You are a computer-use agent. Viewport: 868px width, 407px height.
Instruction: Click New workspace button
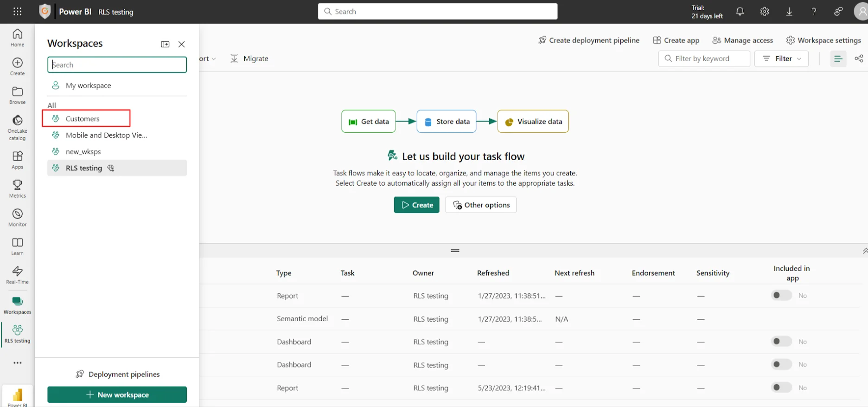coord(117,394)
